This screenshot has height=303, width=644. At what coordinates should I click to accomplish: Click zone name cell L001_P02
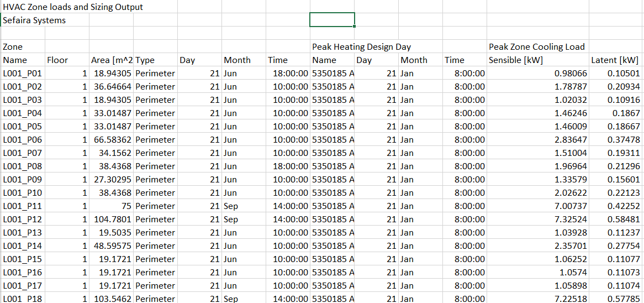[x=23, y=86]
